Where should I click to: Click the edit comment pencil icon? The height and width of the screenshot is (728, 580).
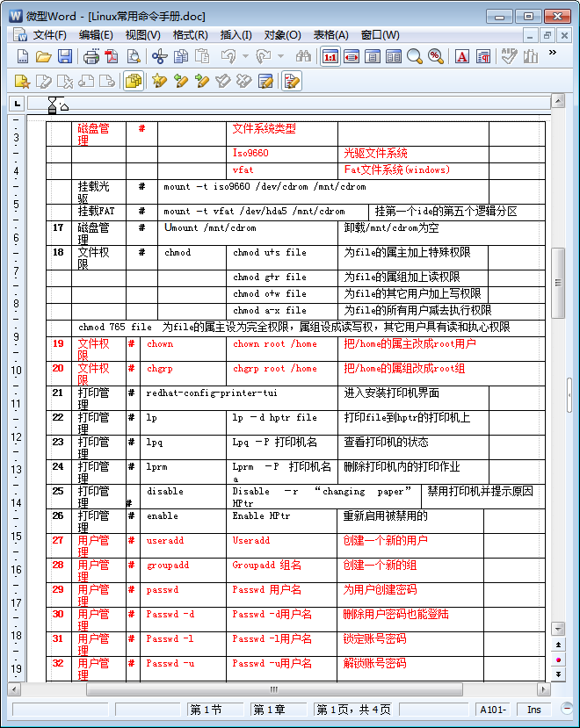pos(44,82)
